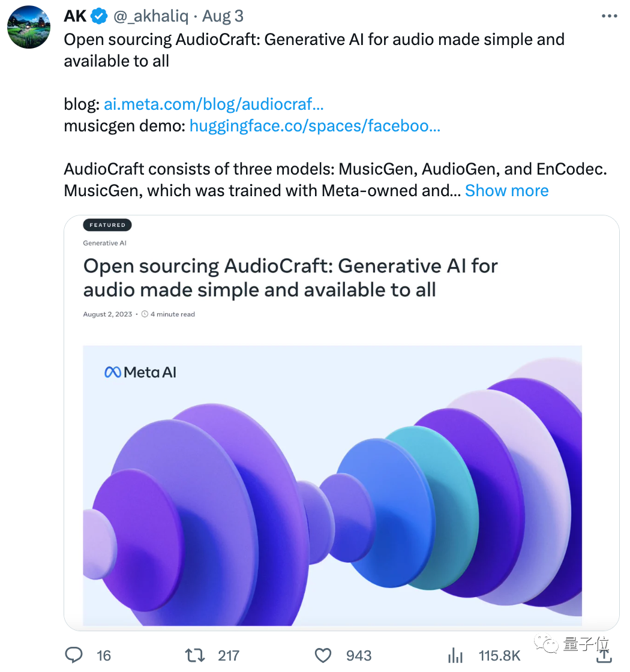Click FEATURED badge on the article card
The image size is (630, 672).
(107, 225)
